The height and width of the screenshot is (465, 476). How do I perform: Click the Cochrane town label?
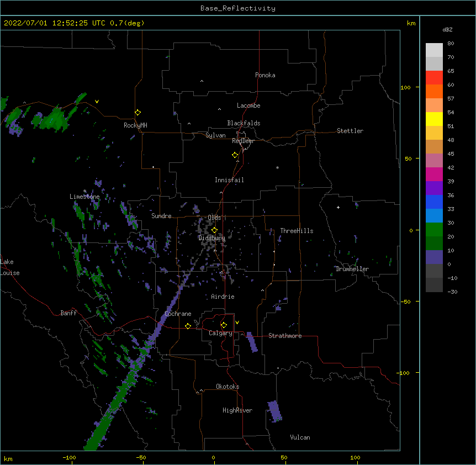[178, 314]
